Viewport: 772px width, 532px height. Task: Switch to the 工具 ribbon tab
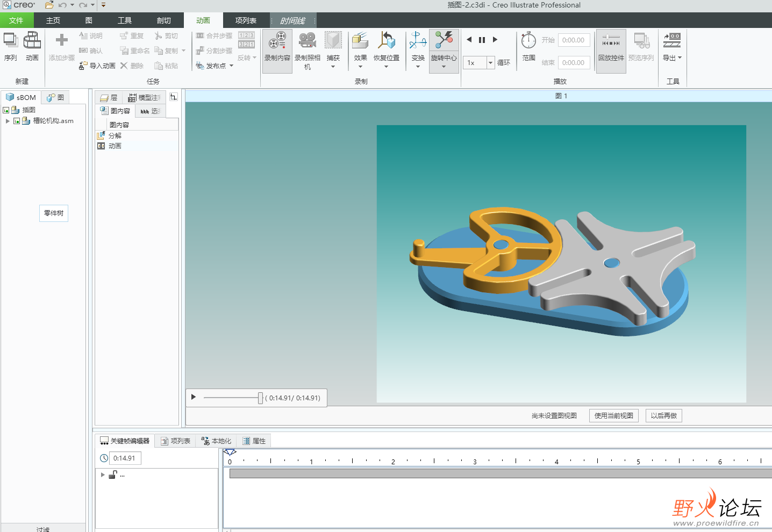[125, 20]
